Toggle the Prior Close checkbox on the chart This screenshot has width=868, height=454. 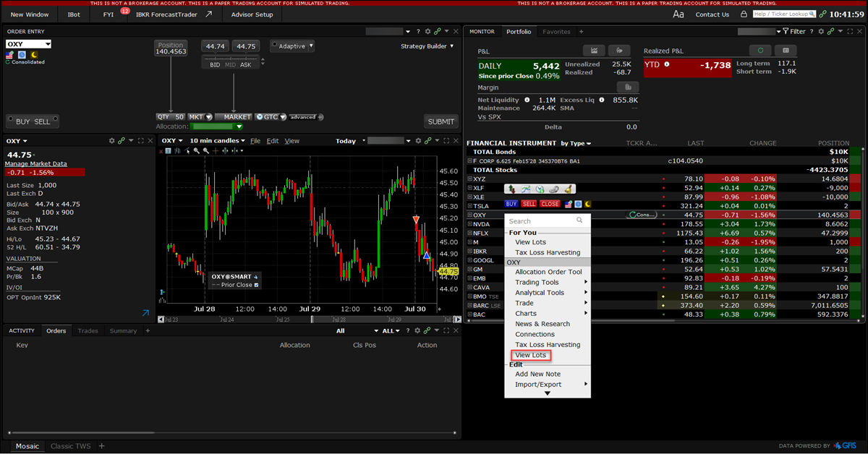[257, 285]
